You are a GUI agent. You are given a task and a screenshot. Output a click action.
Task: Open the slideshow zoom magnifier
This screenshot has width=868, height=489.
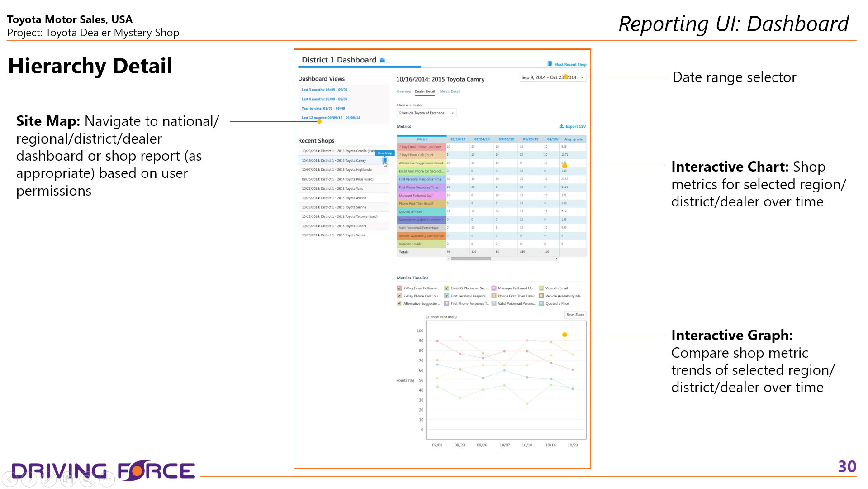click(87, 479)
